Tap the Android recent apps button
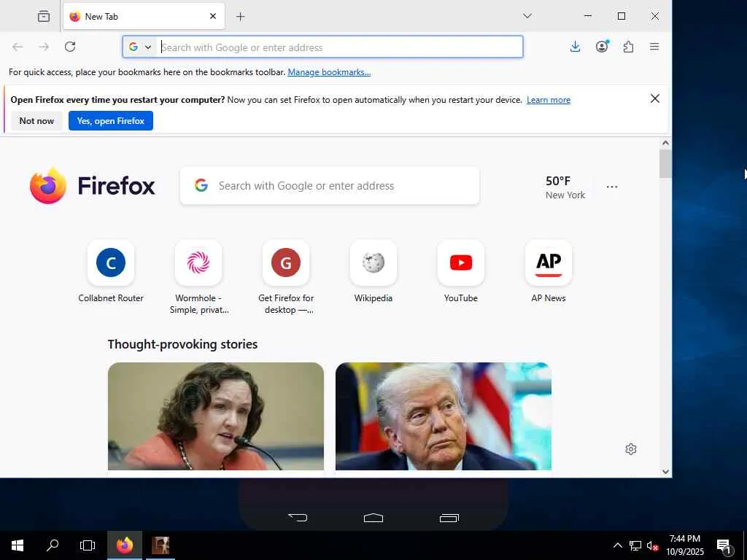Viewport: 747px width, 560px height. pos(449,518)
